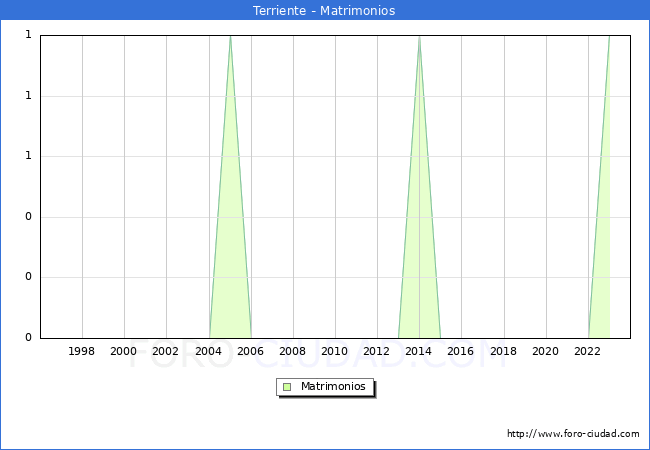The width and height of the screenshot is (650, 450).
Task: Select the 2008 x-axis label
Action: coord(293,351)
